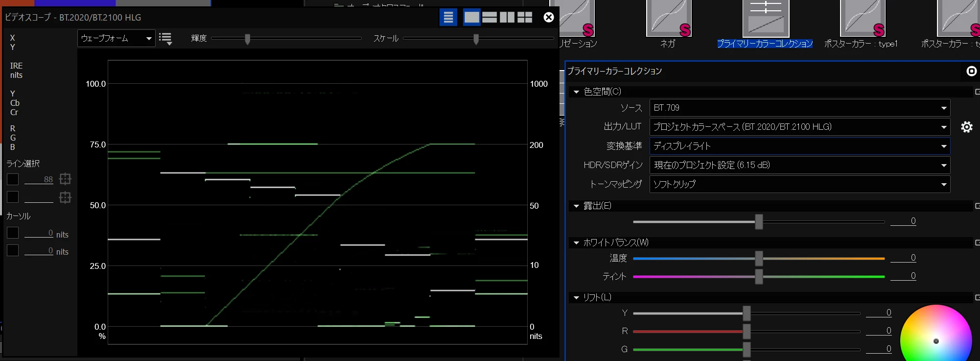Enable the first カーソル nits checkbox
Screen dimensions: 980x361
point(13,233)
